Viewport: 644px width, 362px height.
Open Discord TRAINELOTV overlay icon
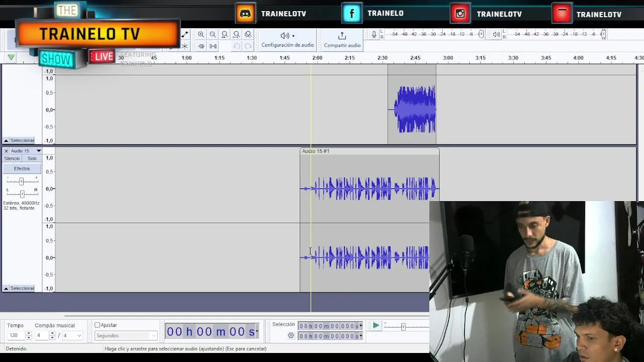click(x=246, y=14)
